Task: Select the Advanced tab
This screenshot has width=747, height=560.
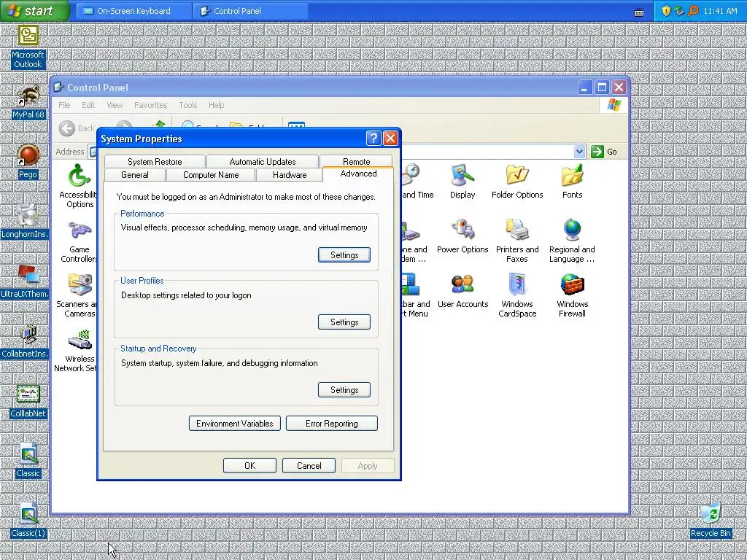Action: point(358,174)
